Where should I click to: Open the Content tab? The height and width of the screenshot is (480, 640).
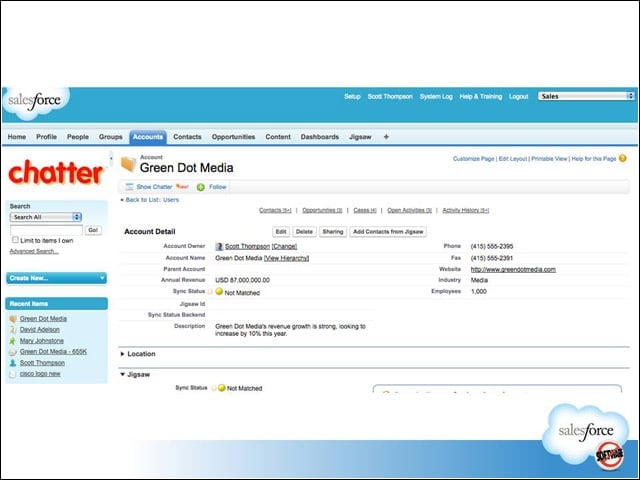pyautogui.click(x=278, y=137)
